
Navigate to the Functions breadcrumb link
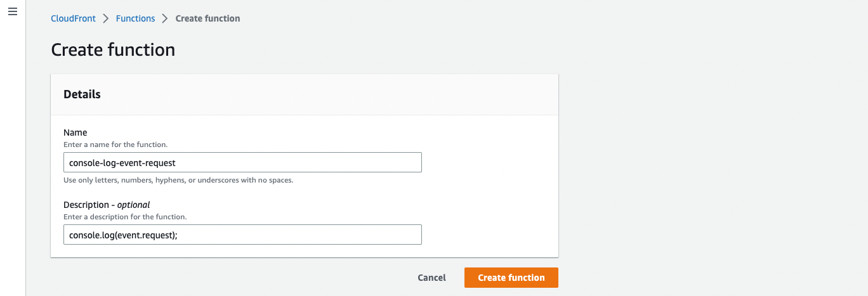[135, 18]
